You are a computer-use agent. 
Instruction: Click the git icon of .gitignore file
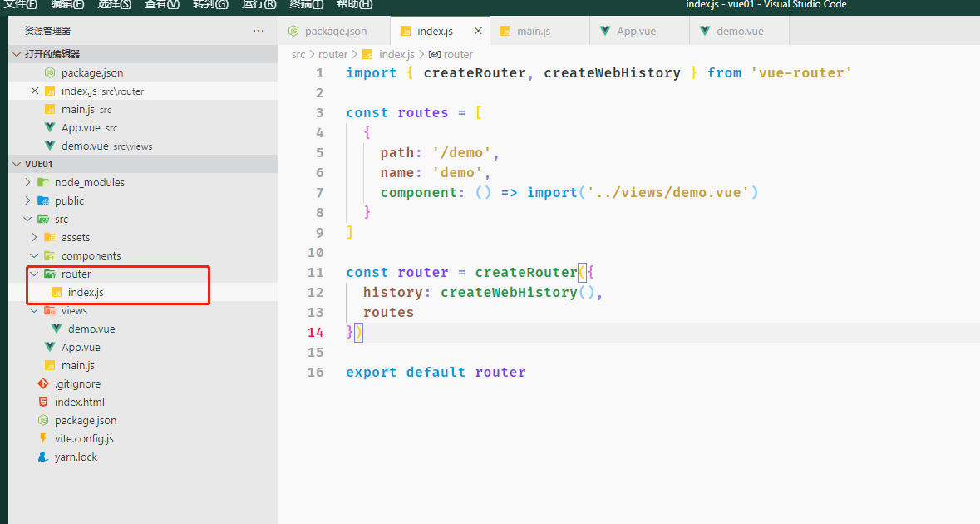pos(43,383)
